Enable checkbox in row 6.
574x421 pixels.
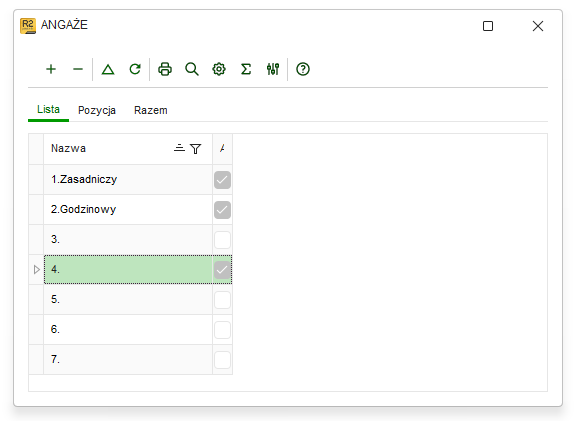pyautogui.click(x=222, y=330)
